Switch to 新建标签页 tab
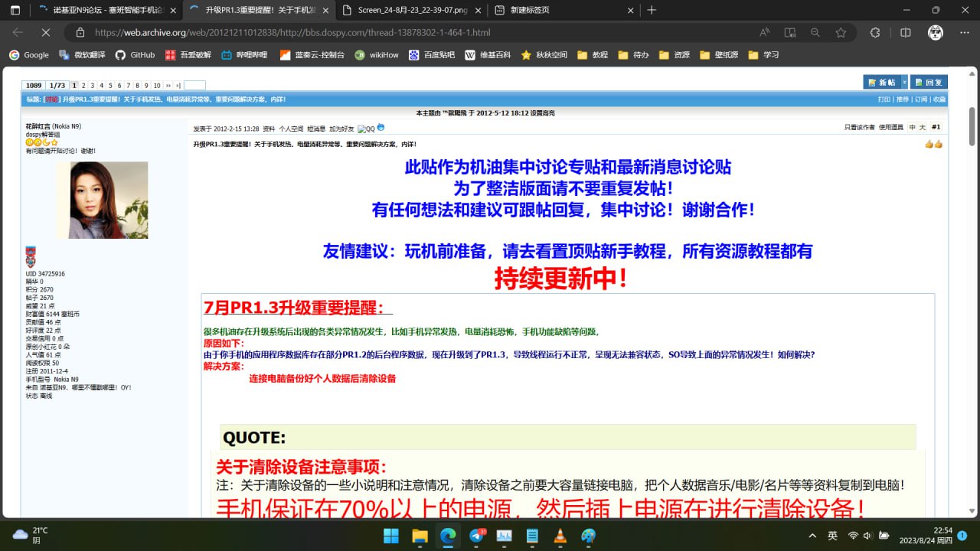 point(564,10)
